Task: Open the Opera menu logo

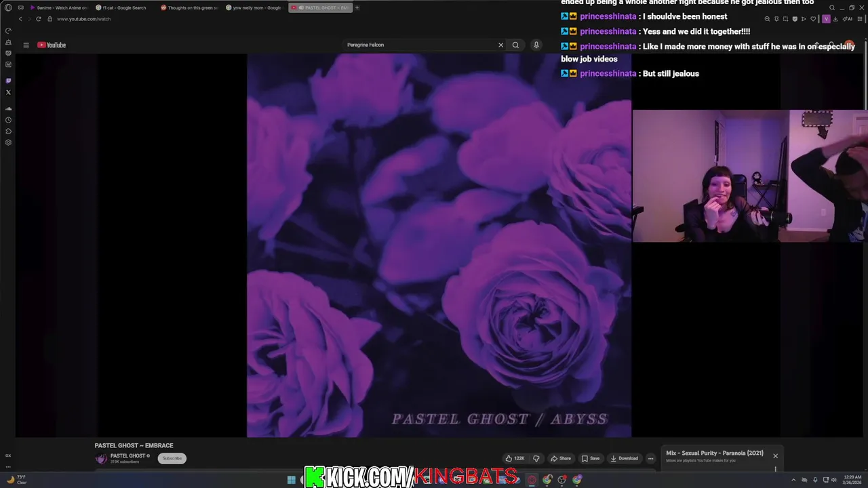Action: tap(8, 7)
